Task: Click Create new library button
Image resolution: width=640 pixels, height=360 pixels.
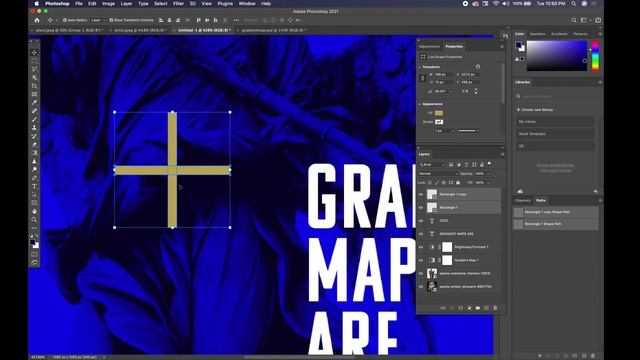Action: pyautogui.click(x=535, y=110)
